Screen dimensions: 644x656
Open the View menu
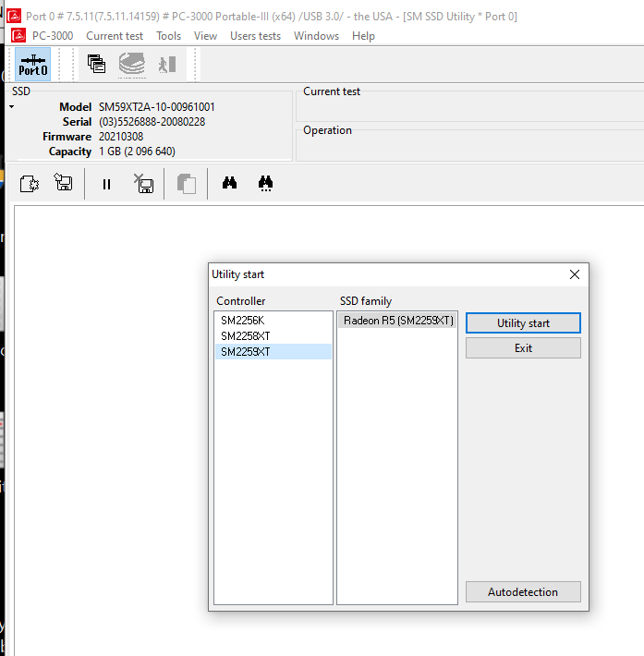pyautogui.click(x=205, y=36)
